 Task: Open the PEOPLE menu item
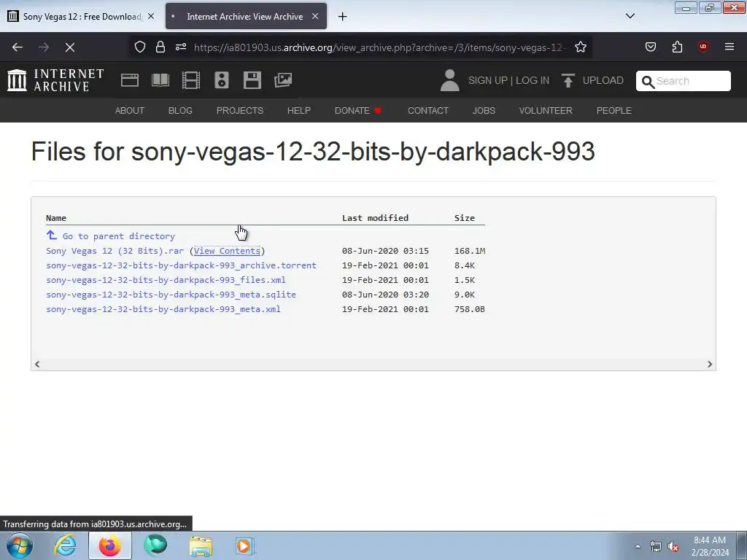[x=614, y=111]
